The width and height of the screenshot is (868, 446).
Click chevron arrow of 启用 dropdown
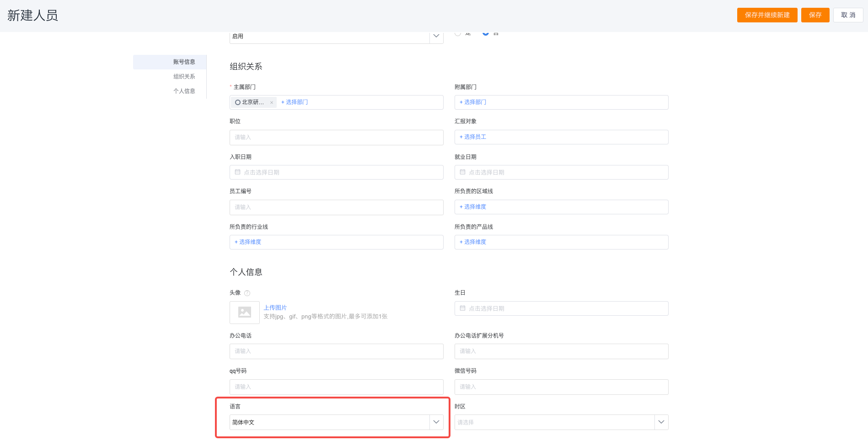pos(436,36)
